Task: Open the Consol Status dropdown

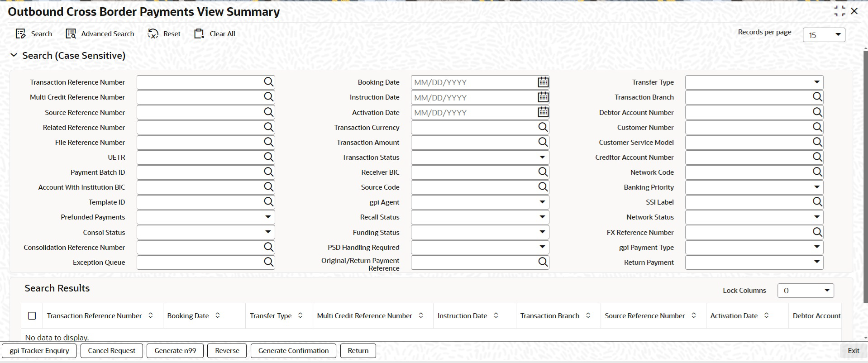Action: [206, 232]
